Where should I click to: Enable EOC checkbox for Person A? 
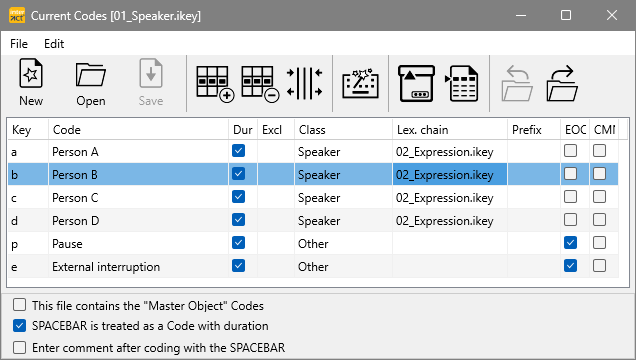tap(570, 151)
